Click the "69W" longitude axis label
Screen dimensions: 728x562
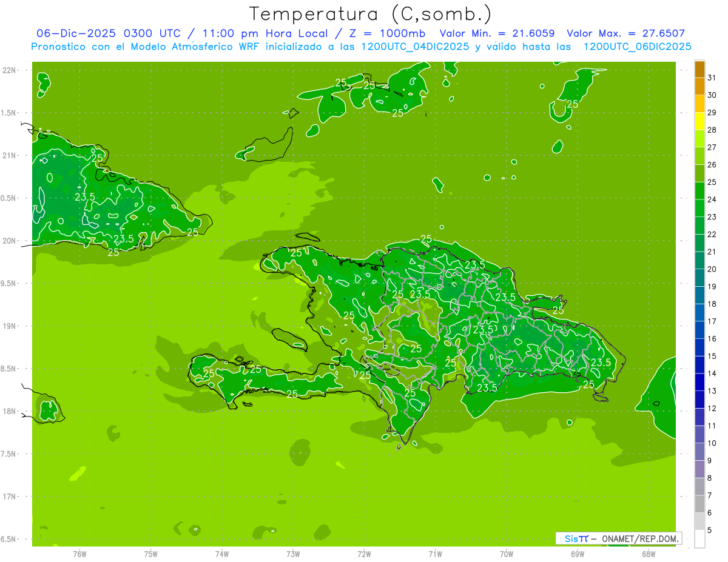(x=577, y=554)
